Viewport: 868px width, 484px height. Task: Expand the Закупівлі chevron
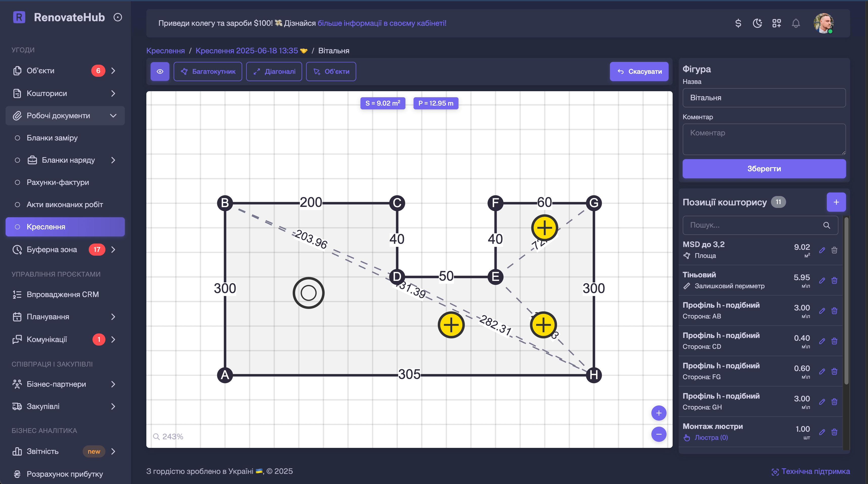pos(113,406)
